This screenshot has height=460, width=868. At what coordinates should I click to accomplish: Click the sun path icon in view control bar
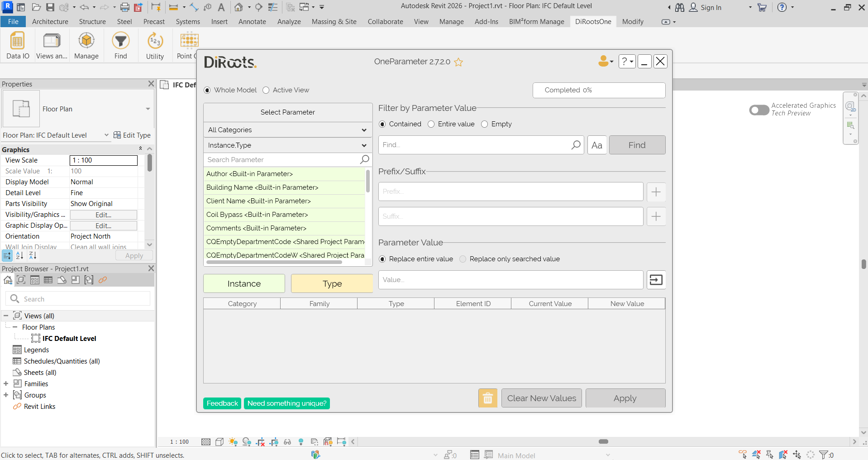(233, 442)
